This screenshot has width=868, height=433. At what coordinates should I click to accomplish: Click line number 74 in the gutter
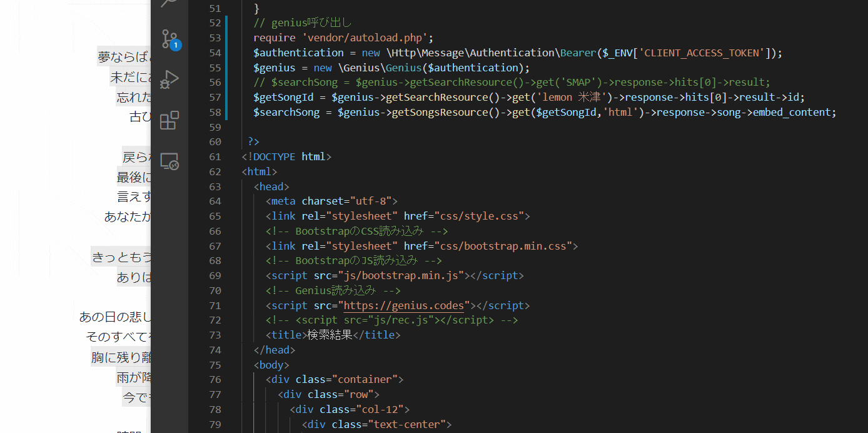pyautogui.click(x=214, y=350)
